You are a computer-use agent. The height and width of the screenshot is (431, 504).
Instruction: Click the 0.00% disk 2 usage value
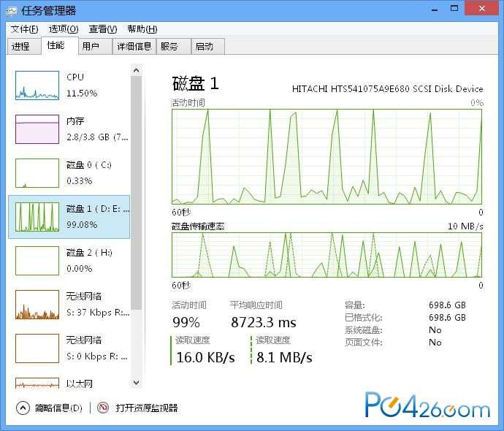pyautogui.click(x=79, y=268)
